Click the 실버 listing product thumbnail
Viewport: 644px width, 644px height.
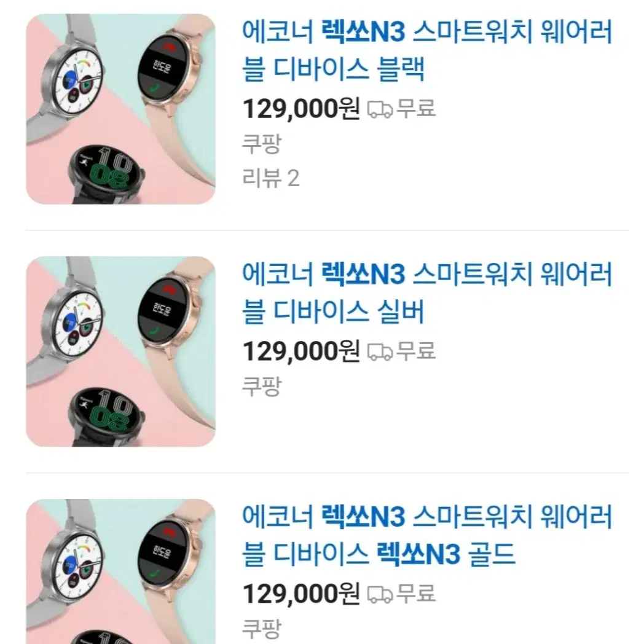[120, 351]
